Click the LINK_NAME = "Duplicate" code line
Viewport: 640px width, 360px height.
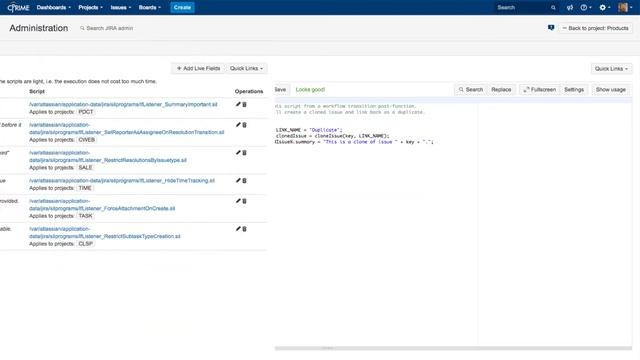(309, 130)
